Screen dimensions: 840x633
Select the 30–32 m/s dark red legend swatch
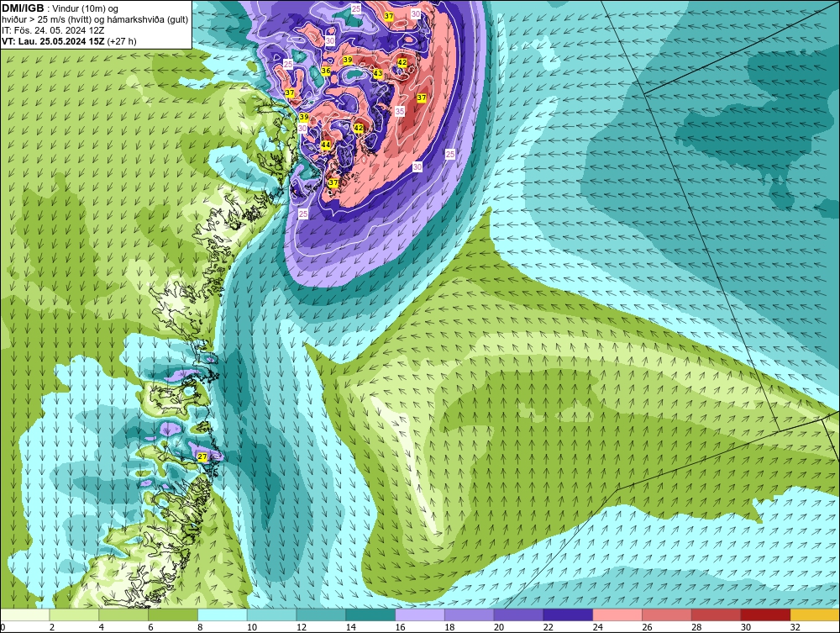coord(765,615)
